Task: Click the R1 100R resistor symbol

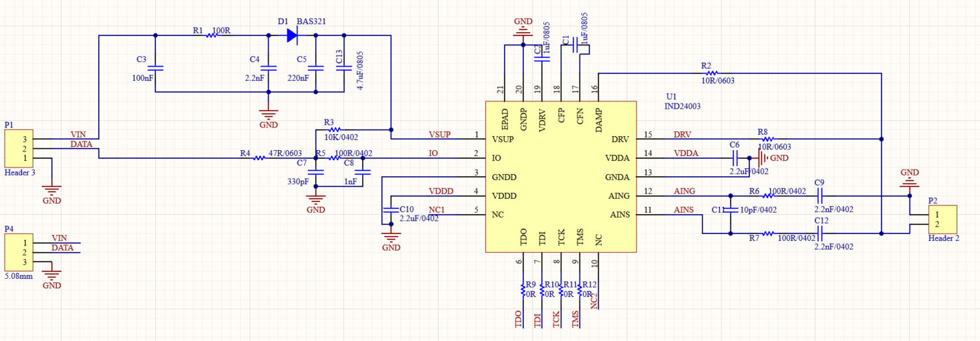Action: coord(211,35)
